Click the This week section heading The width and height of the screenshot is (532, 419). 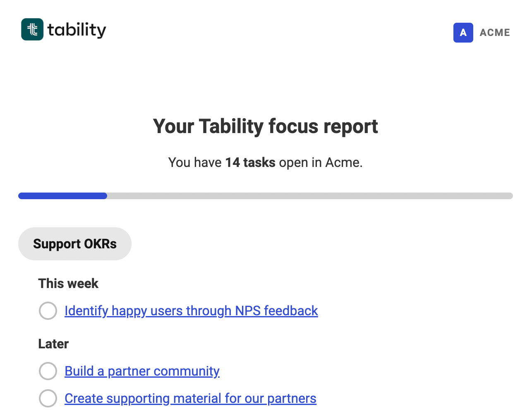pos(68,283)
